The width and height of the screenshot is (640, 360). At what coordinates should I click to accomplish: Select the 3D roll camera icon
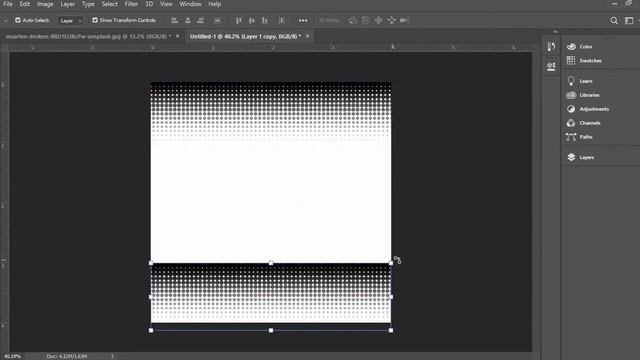tap(365, 20)
